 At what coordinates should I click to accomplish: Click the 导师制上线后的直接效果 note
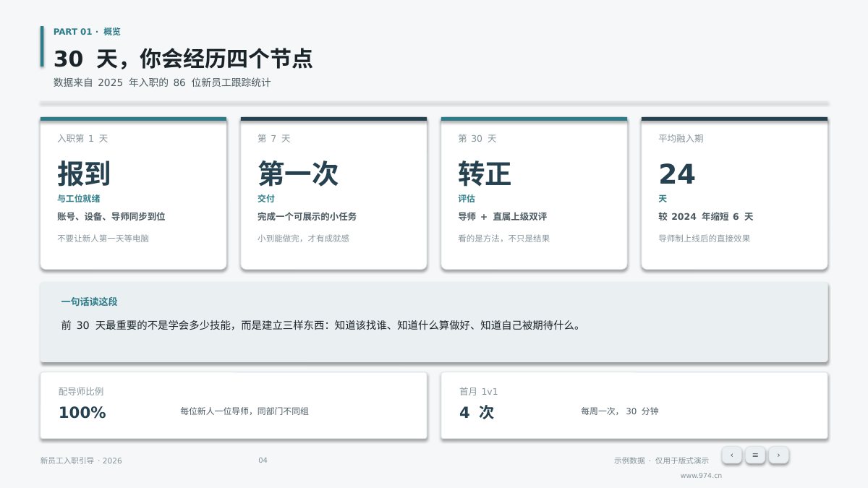tap(705, 238)
